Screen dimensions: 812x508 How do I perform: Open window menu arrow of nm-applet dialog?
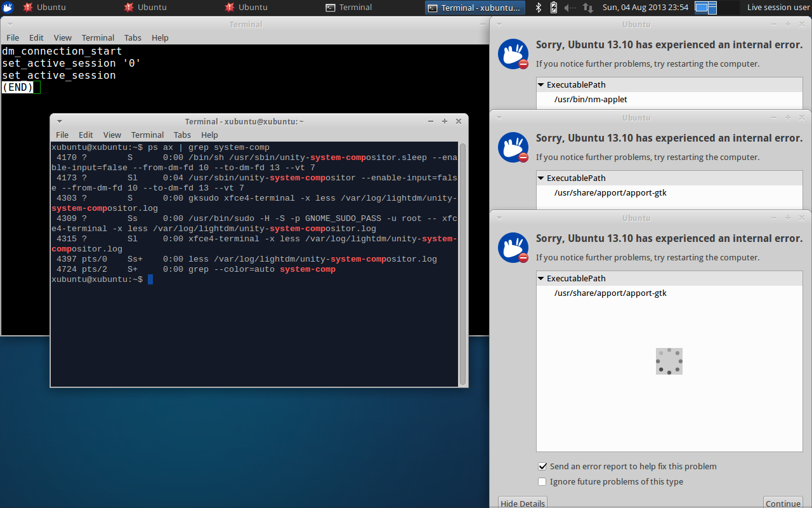click(x=499, y=24)
